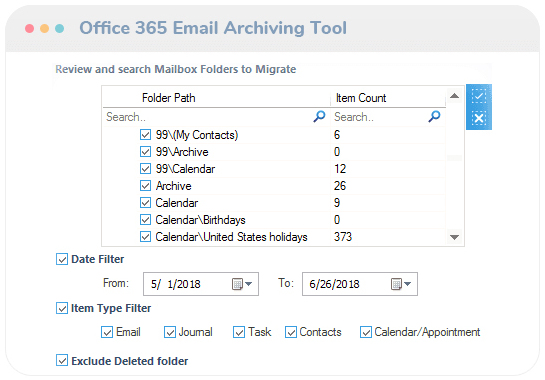Click the teal window dot
The width and height of the screenshot is (545, 380).
[x=59, y=29]
